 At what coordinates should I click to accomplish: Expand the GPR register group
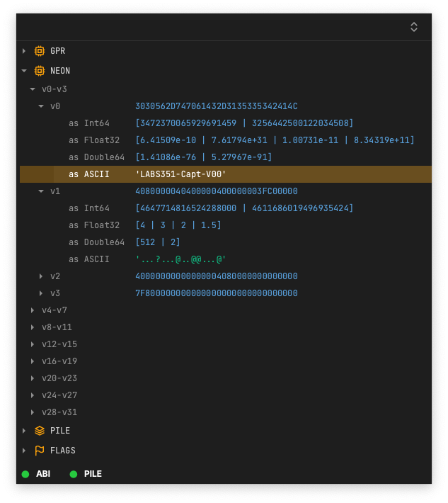point(24,51)
